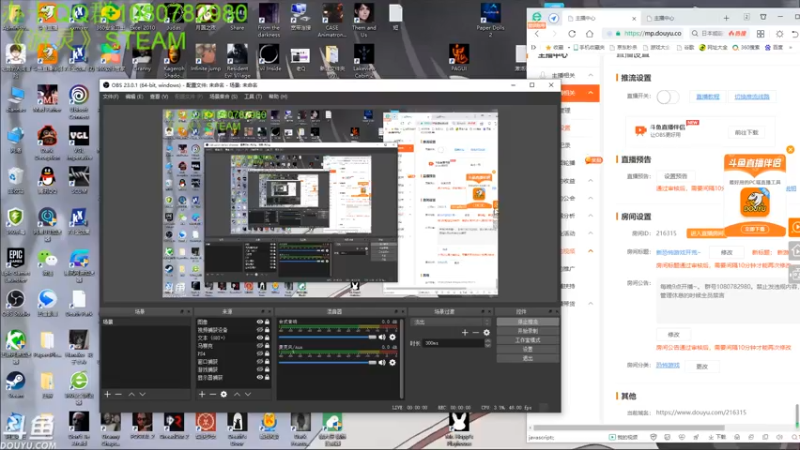Open Epic Games Launcher desktop icon
The width and height of the screenshot is (800, 450).
(x=15, y=264)
